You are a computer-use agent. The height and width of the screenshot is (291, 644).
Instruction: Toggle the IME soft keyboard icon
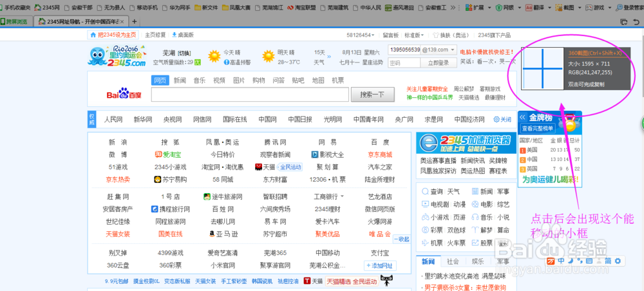[589, 261]
